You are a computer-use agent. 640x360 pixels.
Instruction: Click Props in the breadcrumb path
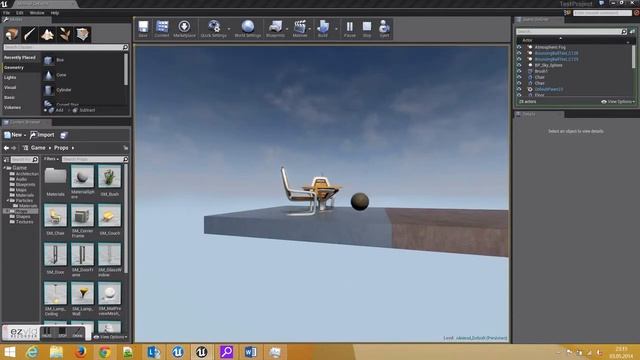[x=61, y=148]
